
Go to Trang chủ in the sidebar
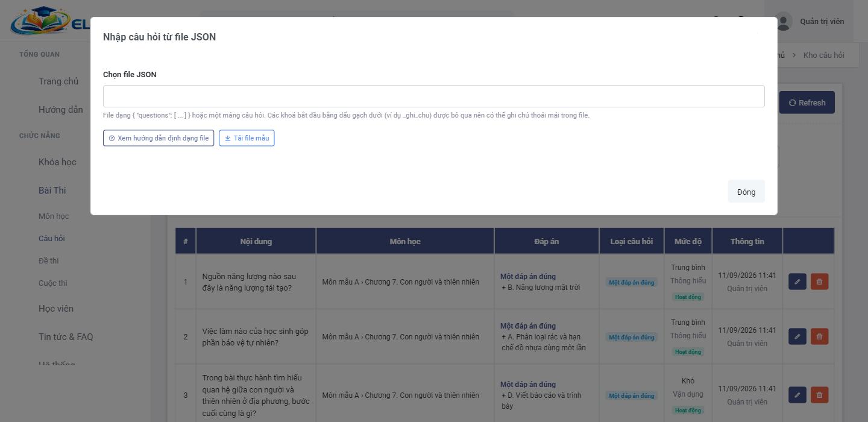pyautogui.click(x=58, y=81)
